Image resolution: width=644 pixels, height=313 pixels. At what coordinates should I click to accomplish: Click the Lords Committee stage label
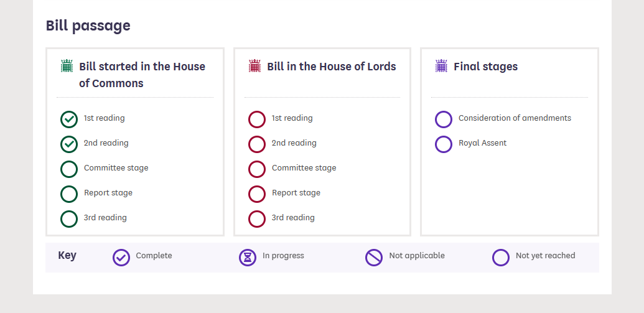[304, 168]
